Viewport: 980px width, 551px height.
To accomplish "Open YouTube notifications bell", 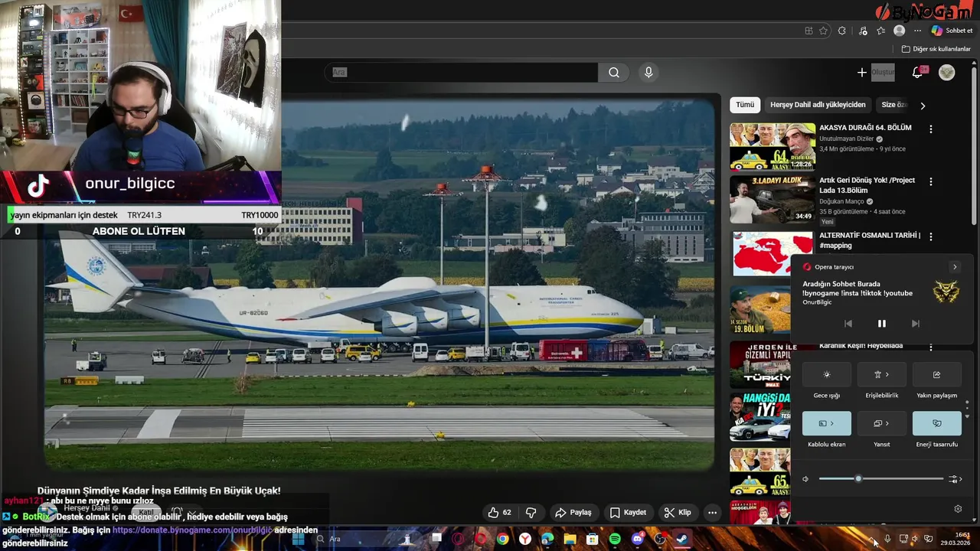I will click(x=917, y=72).
